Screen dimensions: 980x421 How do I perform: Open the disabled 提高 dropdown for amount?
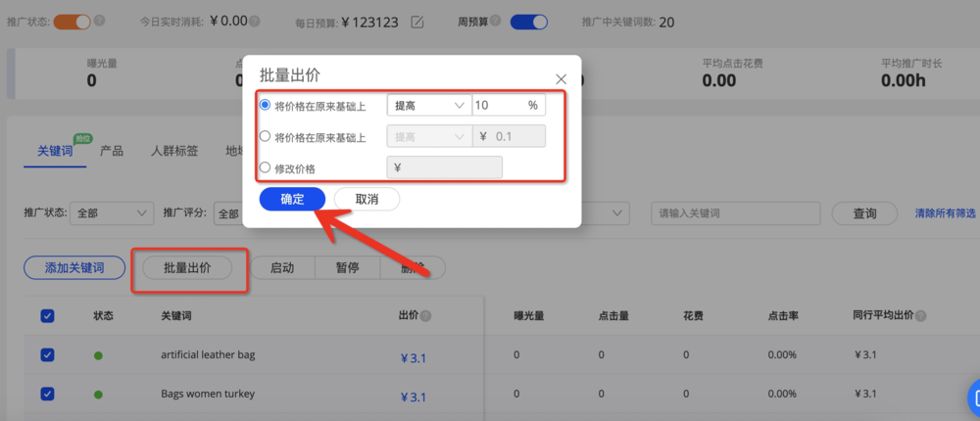[x=429, y=136]
